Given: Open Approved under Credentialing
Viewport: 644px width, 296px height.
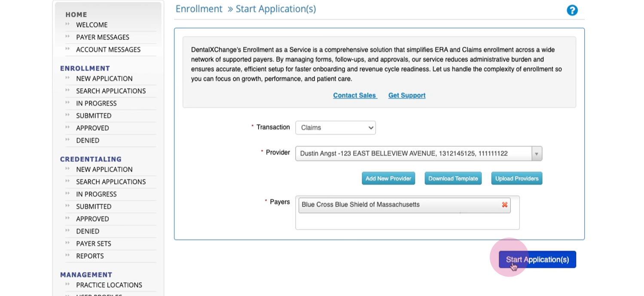Looking at the screenshot, I should tap(92, 219).
